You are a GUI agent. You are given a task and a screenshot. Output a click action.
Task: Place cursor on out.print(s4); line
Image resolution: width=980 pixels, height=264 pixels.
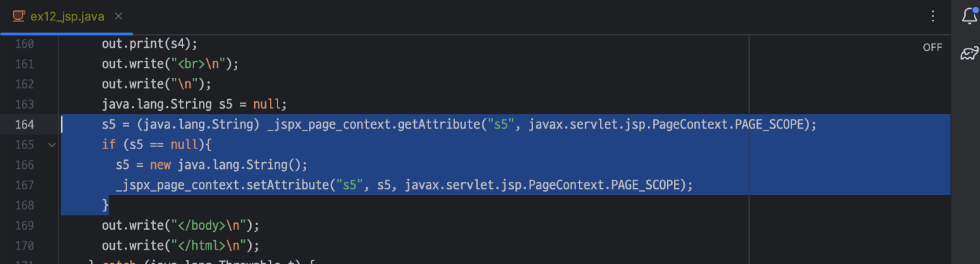pyautogui.click(x=150, y=44)
